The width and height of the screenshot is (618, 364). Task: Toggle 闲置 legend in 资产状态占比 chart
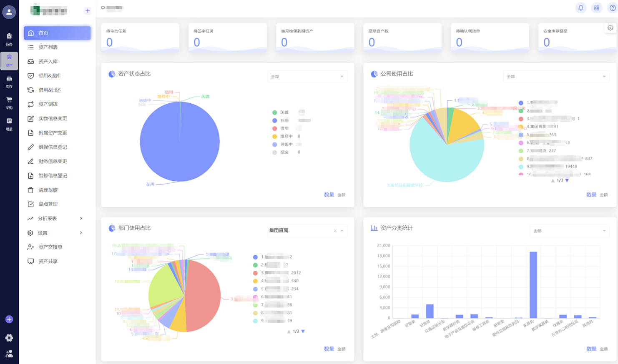[x=284, y=112]
